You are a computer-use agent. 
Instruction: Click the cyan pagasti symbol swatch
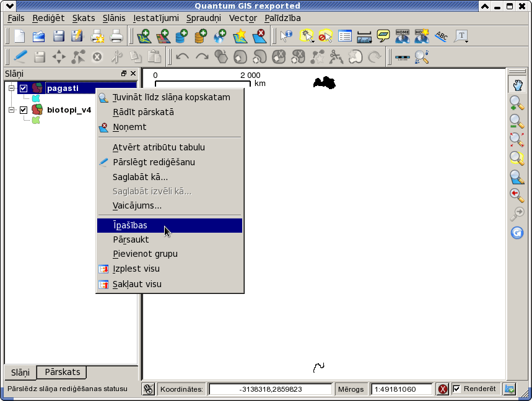click(36, 98)
